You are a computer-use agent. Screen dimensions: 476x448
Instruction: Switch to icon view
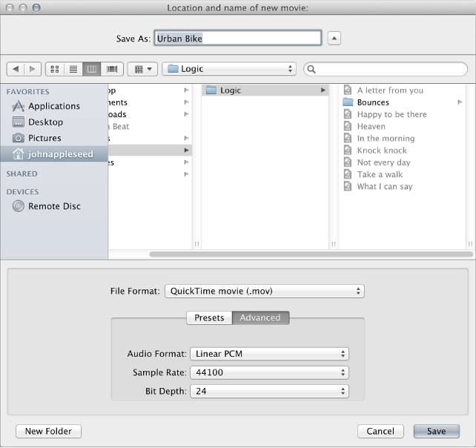tap(55, 69)
